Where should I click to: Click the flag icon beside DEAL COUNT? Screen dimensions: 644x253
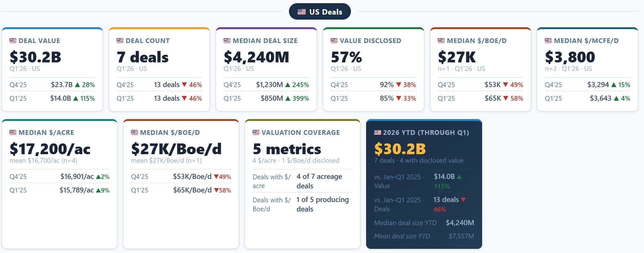click(x=120, y=41)
